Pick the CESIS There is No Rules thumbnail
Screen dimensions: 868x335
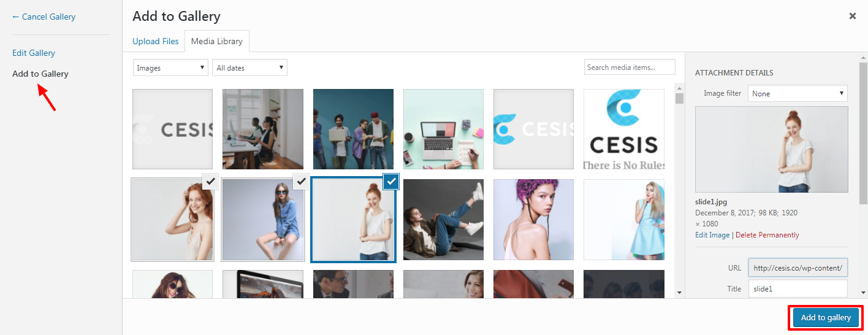(623, 129)
